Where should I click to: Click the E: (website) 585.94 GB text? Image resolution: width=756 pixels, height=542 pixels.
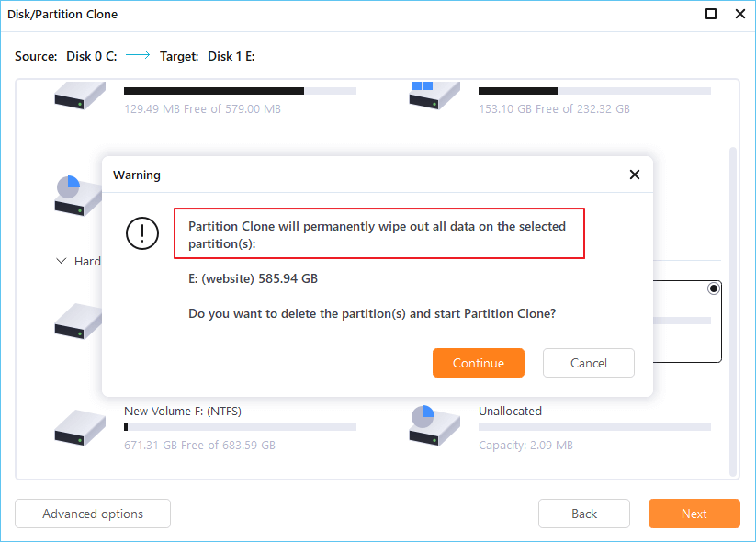click(253, 278)
